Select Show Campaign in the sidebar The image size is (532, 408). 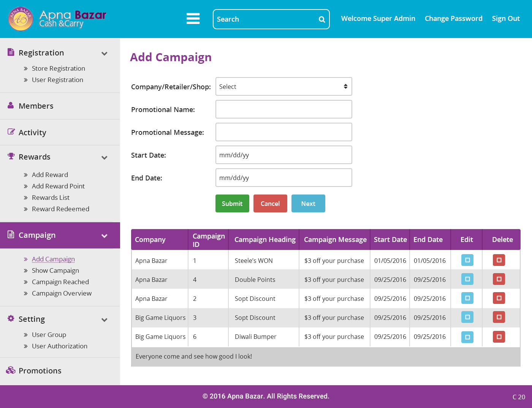click(x=55, y=270)
